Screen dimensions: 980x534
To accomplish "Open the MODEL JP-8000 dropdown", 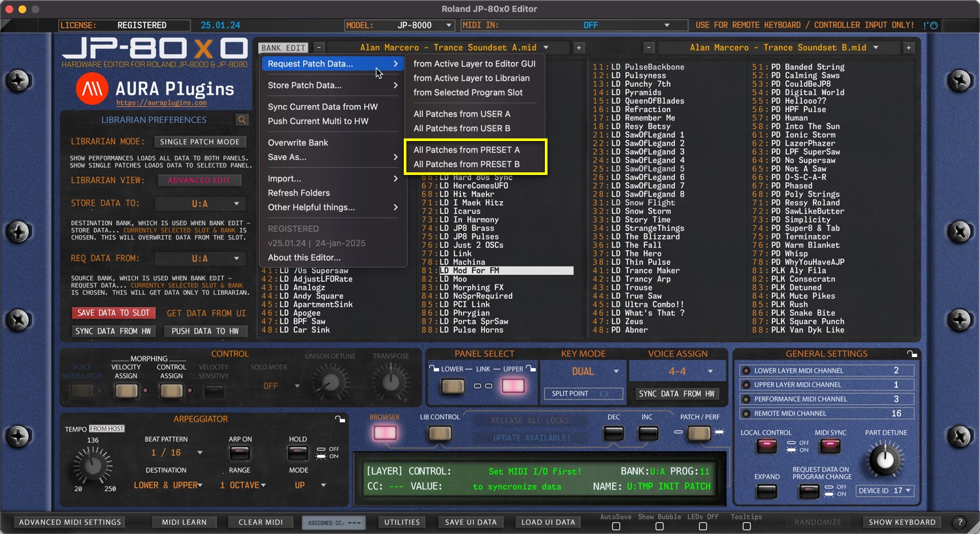I will click(x=400, y=25).
